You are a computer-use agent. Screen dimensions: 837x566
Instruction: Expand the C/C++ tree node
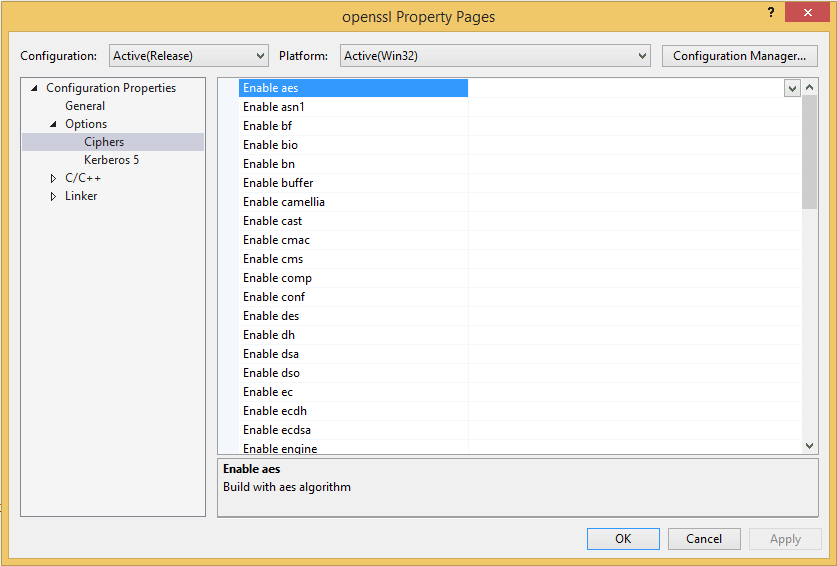(53, 178)
